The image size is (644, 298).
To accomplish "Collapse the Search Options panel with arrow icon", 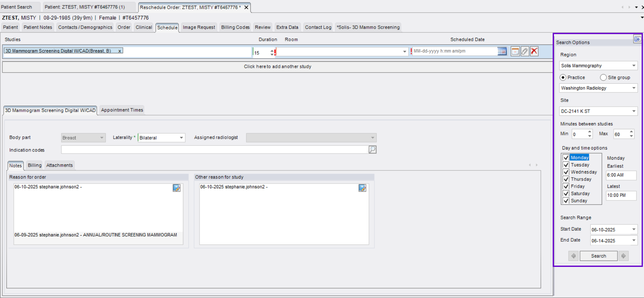I will [x=637, y=39].
